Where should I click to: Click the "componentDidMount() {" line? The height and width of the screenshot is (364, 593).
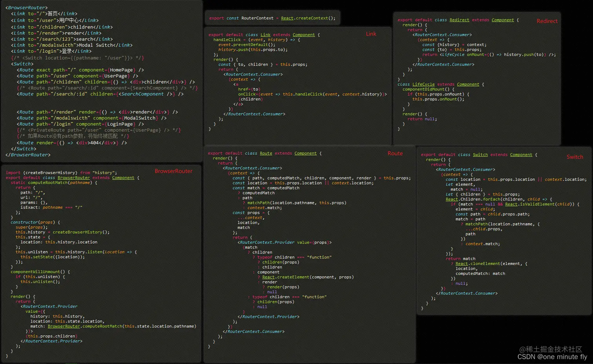click(428, 89)
